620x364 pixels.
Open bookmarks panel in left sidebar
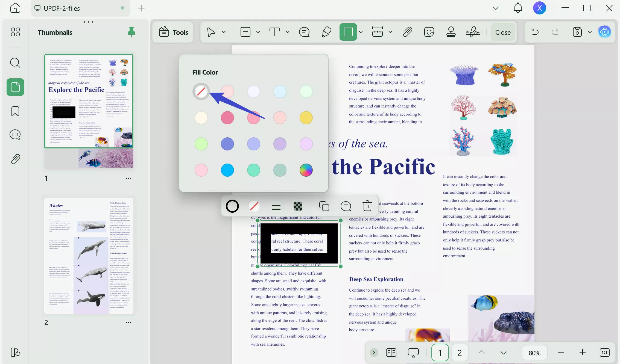pyautogui.click(x=15, y=111)
